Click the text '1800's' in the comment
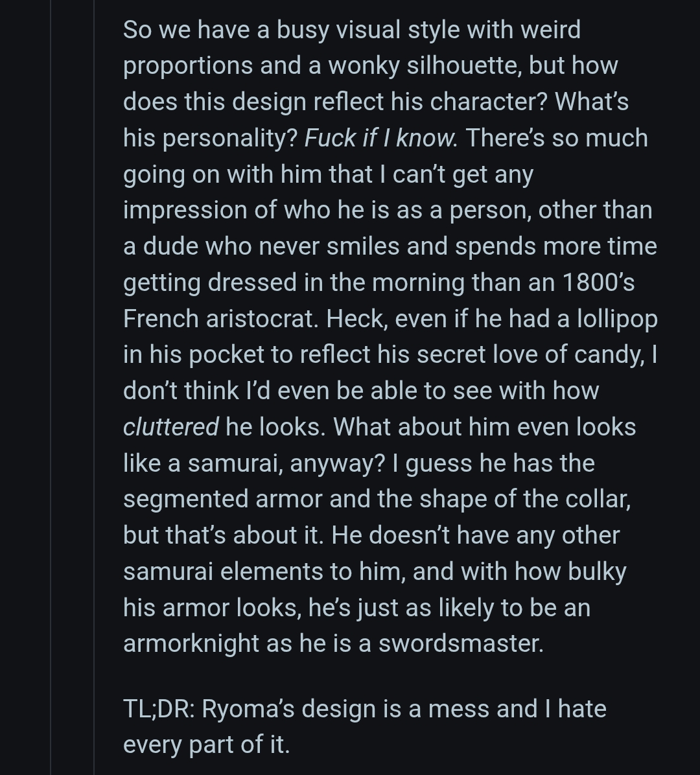Screen dimensions: 700x775 (608, 283)
